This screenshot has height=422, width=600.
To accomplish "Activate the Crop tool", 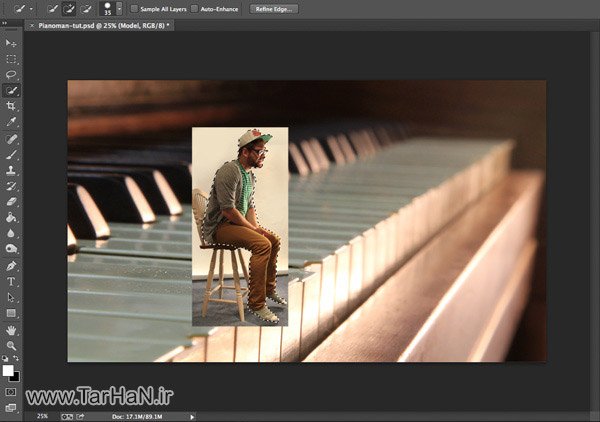I will click(11, 105).
